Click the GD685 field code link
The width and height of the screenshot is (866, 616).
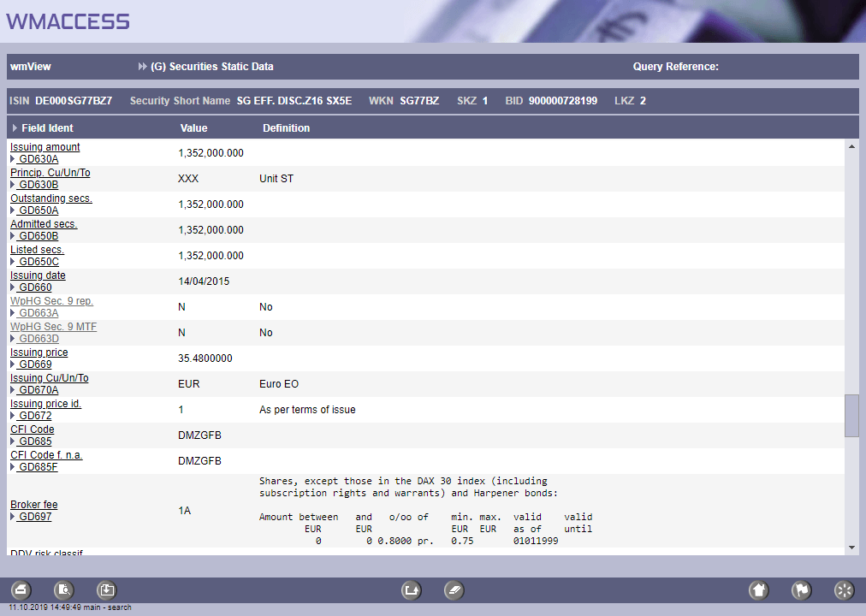(x=34, y=441)
